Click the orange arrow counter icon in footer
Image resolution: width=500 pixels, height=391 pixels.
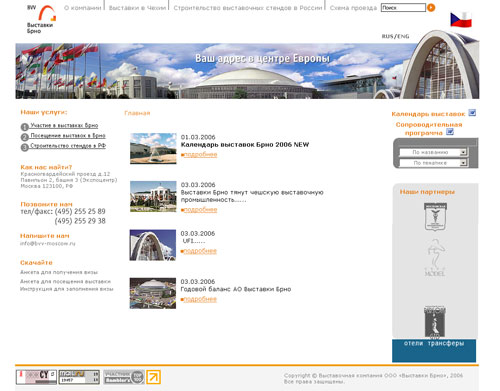point(154,377)
